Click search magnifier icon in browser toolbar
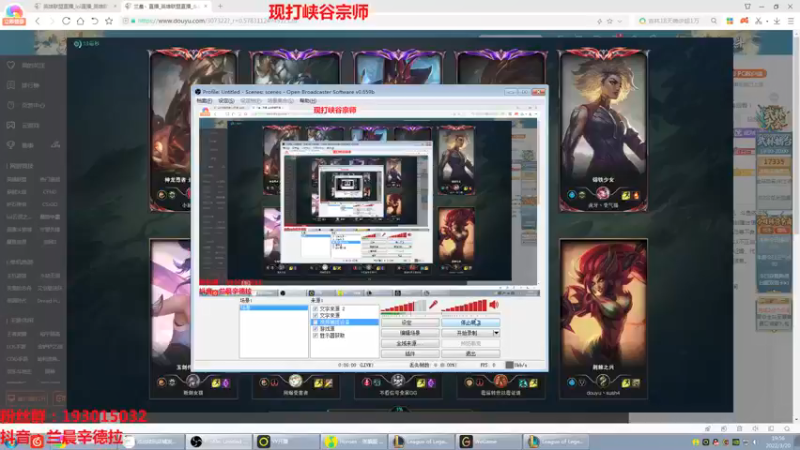 pyautogui.click(x=714, y=21)
